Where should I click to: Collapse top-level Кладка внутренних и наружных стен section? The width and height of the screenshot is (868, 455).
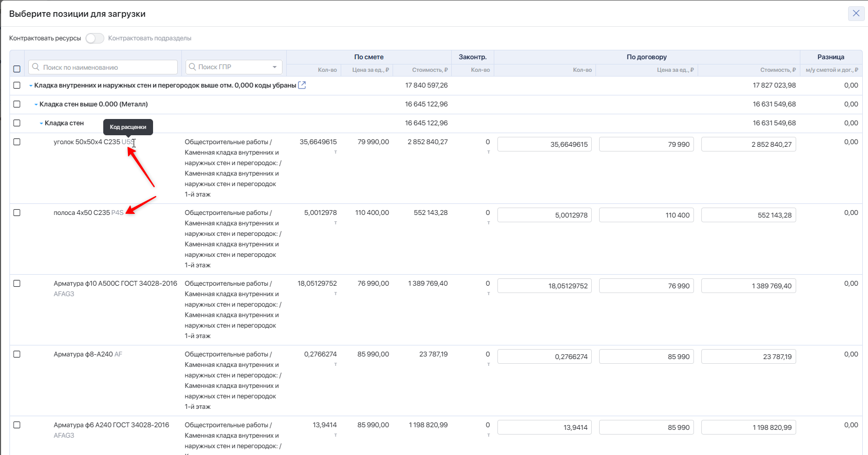31,86
